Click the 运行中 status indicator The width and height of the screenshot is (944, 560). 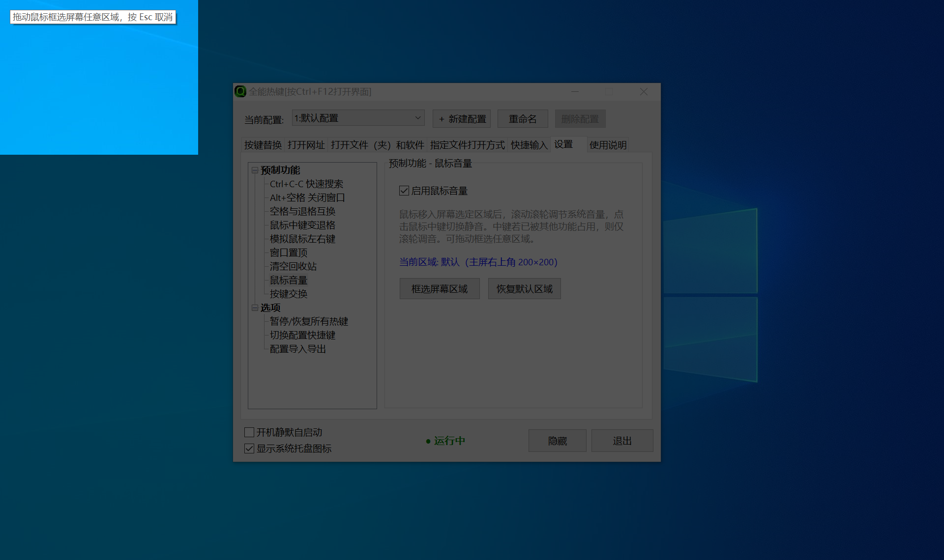(445, 441)
